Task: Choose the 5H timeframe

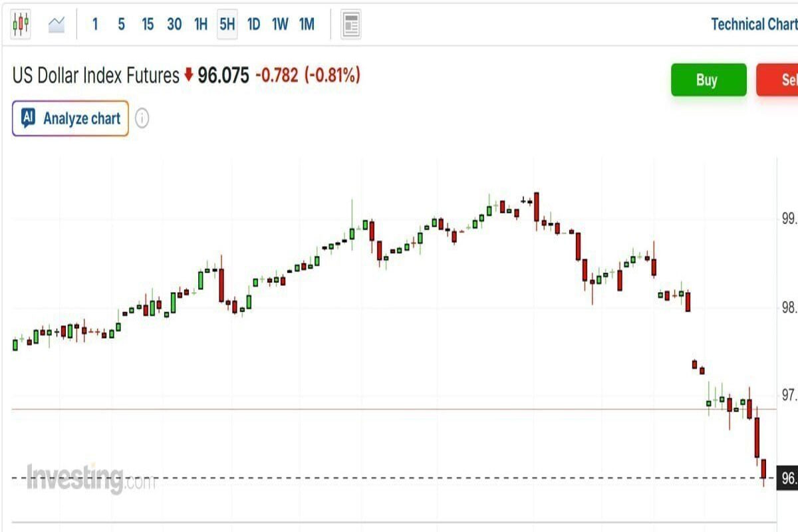Action: 227,25
